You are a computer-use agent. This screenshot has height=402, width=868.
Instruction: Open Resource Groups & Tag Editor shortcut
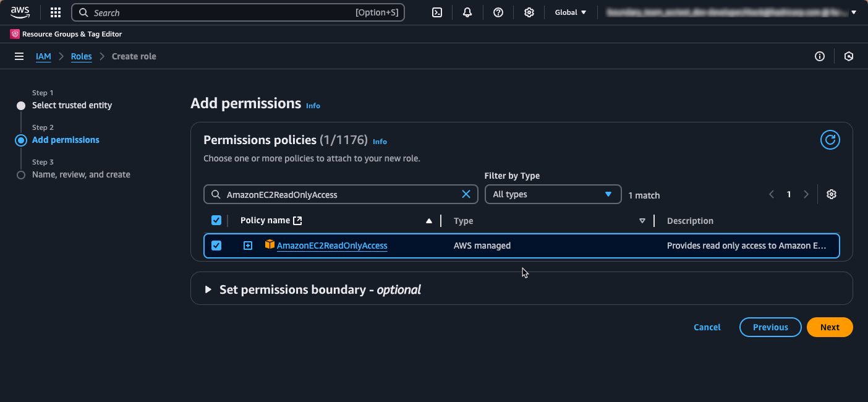[66, 34]
